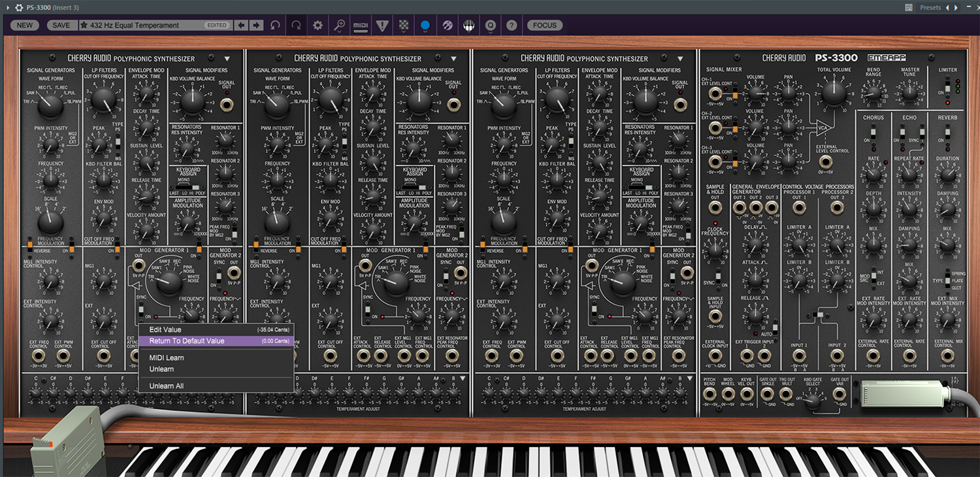Click the Redo arrow in the toolbar
The image size is (980, 477).
pos(296,25)
